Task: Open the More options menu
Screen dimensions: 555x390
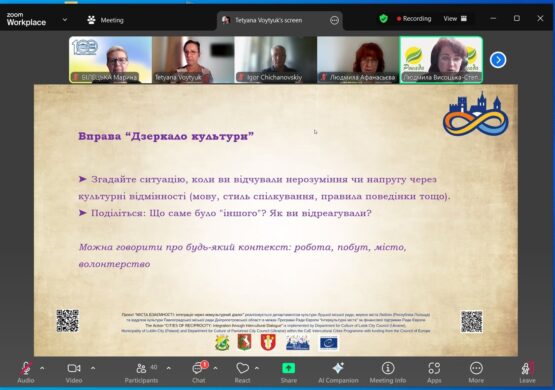Action: [x=476, y=372]
